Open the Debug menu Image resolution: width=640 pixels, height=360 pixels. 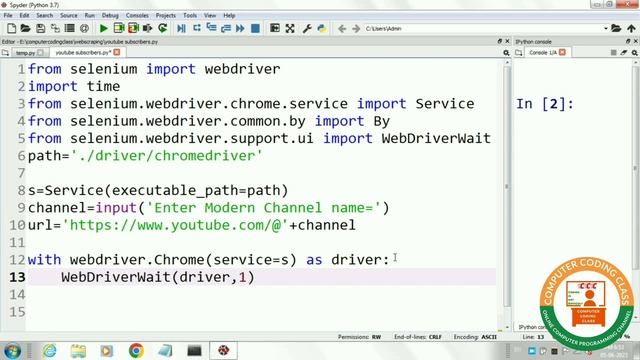(110, 16)
